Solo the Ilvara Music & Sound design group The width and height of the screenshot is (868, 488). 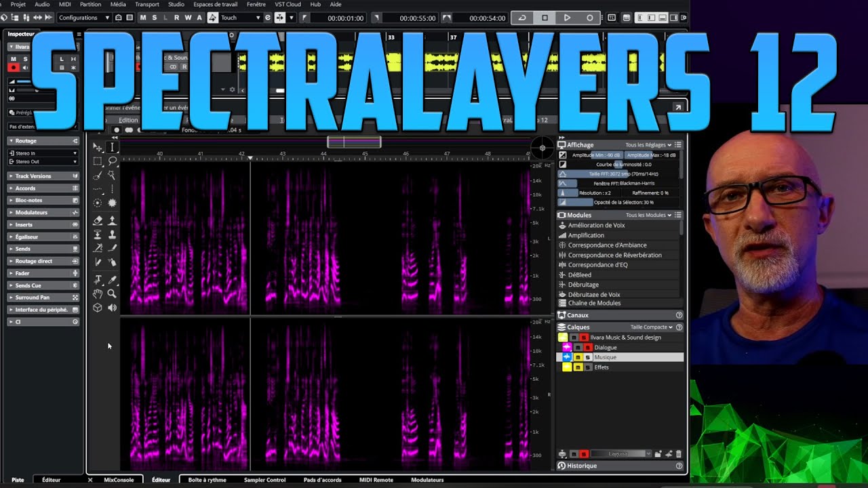click(x=583, y=338)
